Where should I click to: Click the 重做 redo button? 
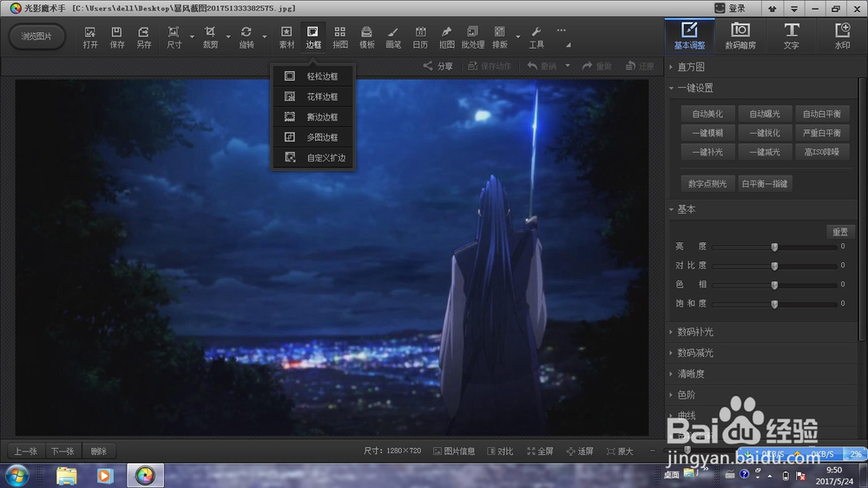597,66
